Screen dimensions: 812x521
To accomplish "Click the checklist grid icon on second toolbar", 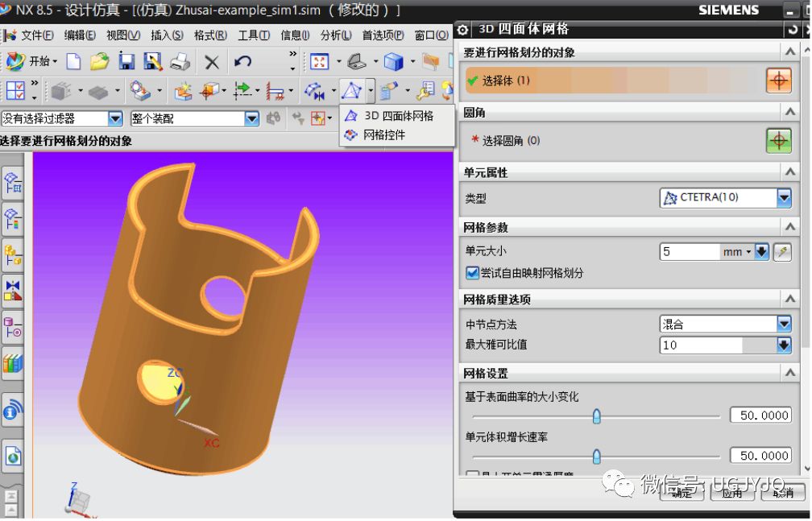I will pyautogui.click(x=15, y=91).
